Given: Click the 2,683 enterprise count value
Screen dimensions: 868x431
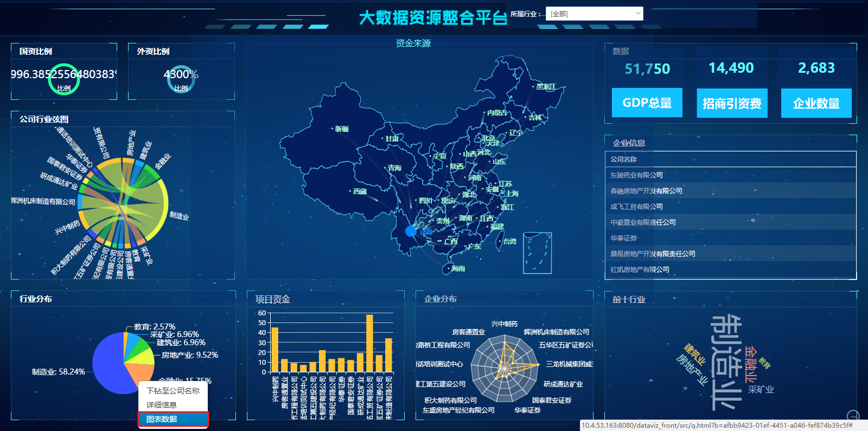Looking at the screenshot, I should coord(816,68).
